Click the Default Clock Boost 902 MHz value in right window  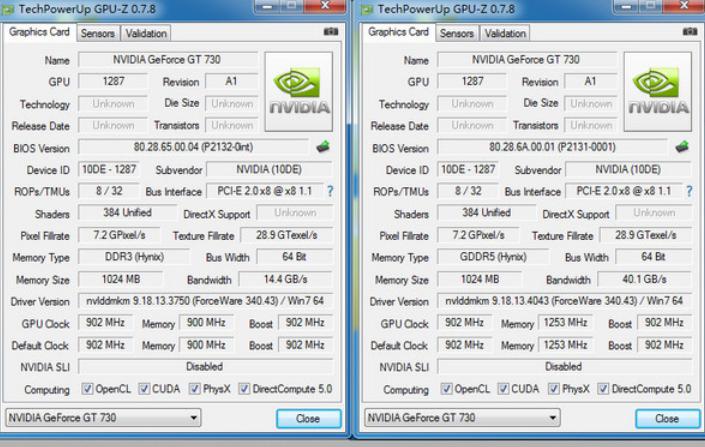click(665, 345)
